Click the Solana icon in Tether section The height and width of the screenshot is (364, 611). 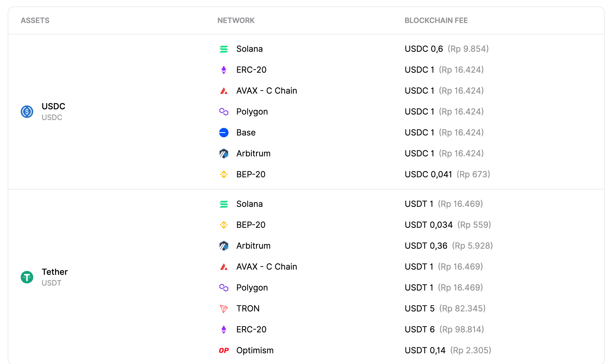[224, 204]
